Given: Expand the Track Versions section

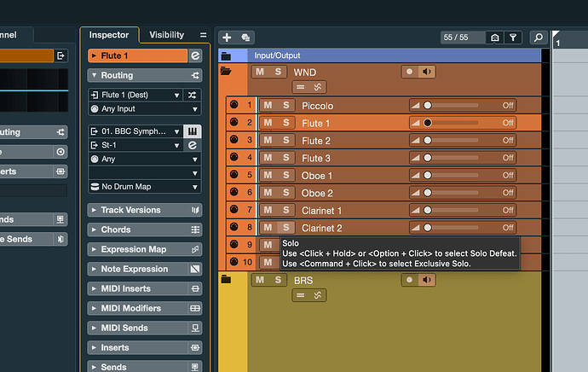Looking at the screenshot, I should 94,210.
